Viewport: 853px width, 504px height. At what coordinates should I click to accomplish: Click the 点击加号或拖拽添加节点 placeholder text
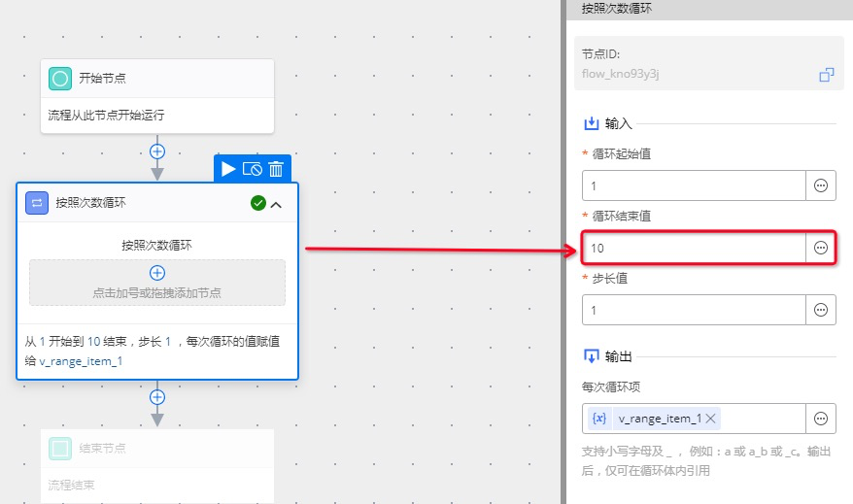[x=156, y=293]
